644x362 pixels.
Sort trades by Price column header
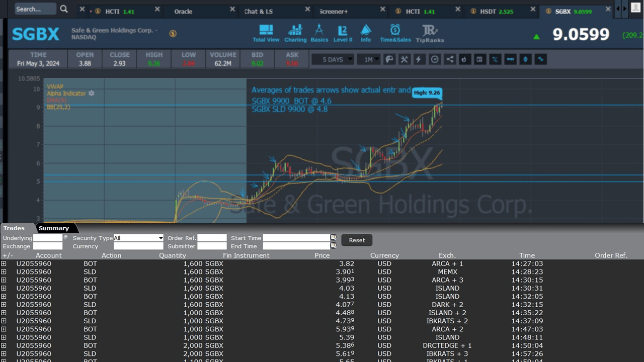tap(322, 255)
